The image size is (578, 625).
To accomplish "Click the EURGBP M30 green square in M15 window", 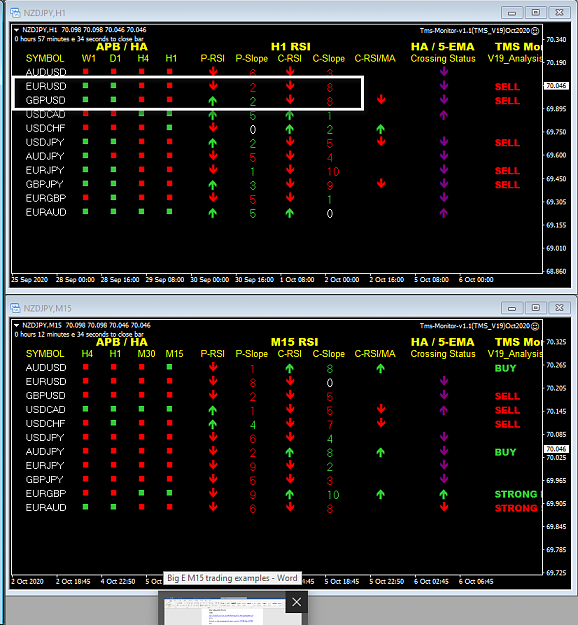I will pyautogui.click(x=142, y=493).
